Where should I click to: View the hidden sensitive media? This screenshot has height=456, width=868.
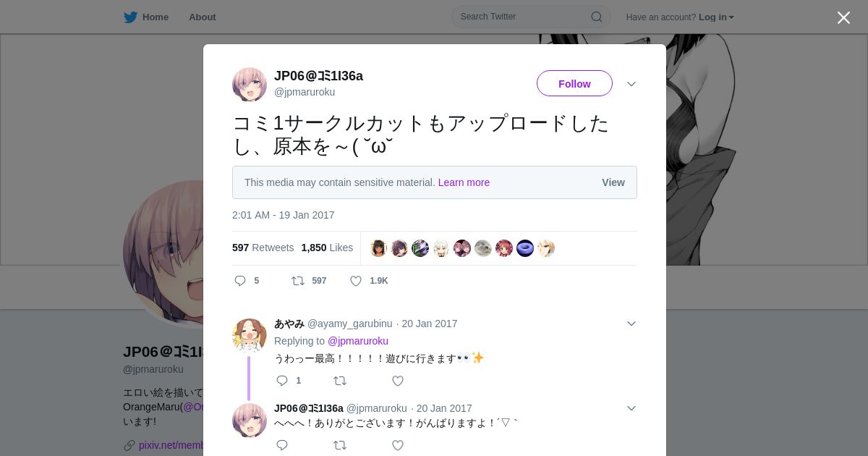[x=613, y=182]
